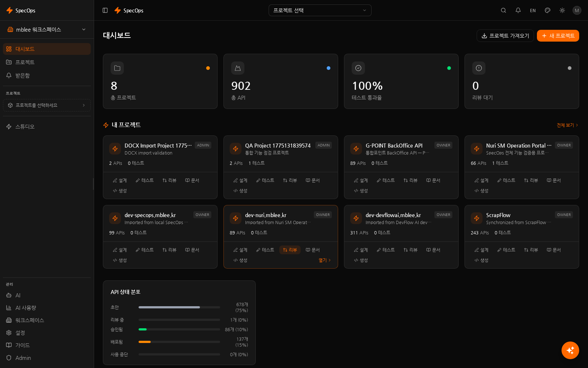Open 리뷰 on ScrapFlow card

(531, 250)
